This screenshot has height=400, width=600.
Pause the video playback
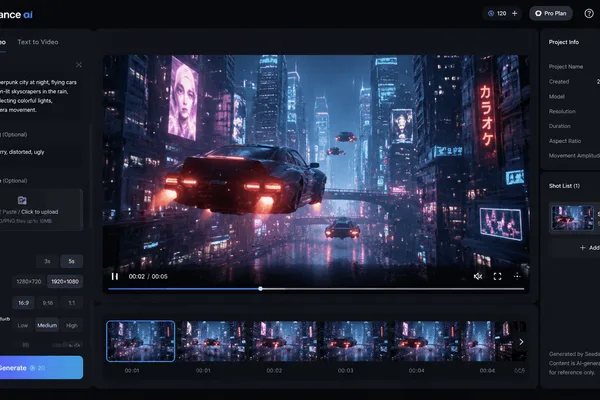pos(115,276)
